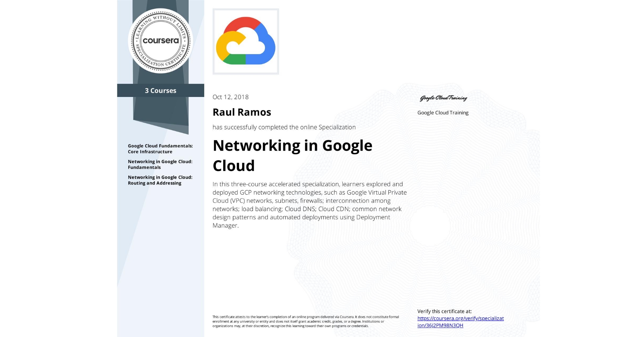Click the Google Cloud Training signature
Viewport: 644px width, 337px height.
(x=443, y=98)
